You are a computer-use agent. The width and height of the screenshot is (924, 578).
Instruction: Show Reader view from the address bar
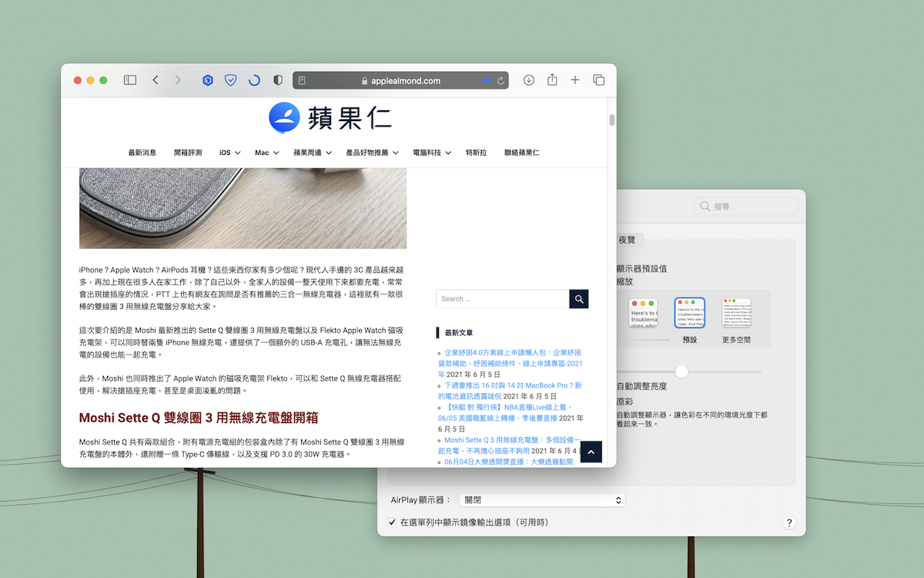coord(303,80)
